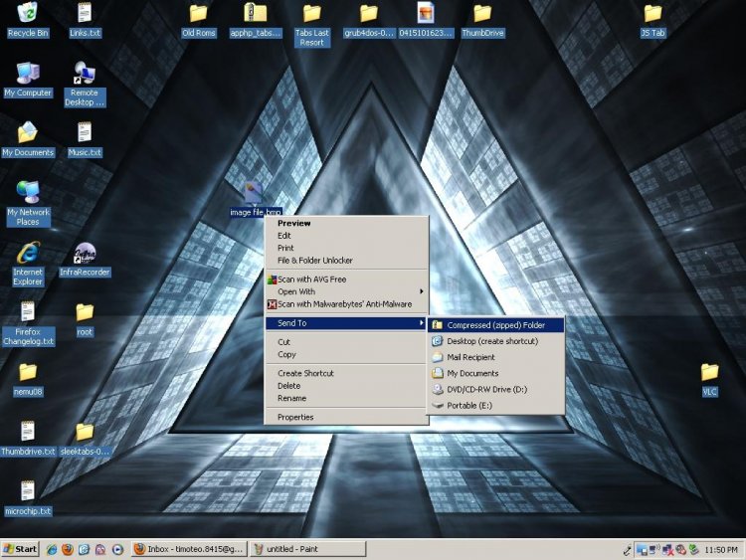The width and height of the screenshot is (746, 560).
Task: Launch Internet Explorer from Quick Launch
Action: (52, 549)
